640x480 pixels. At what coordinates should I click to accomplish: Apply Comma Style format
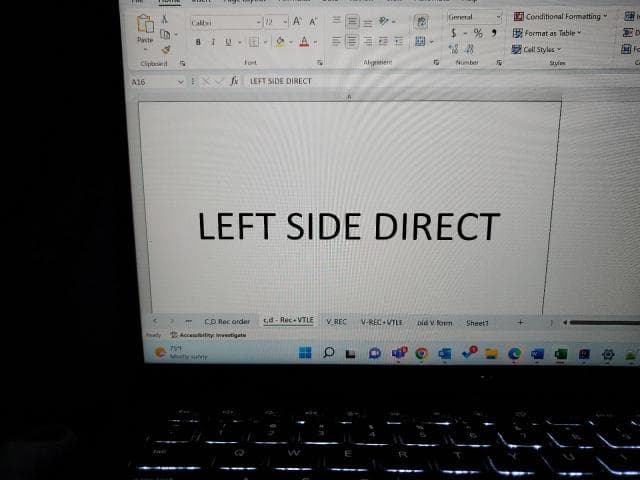click(494, 33)
